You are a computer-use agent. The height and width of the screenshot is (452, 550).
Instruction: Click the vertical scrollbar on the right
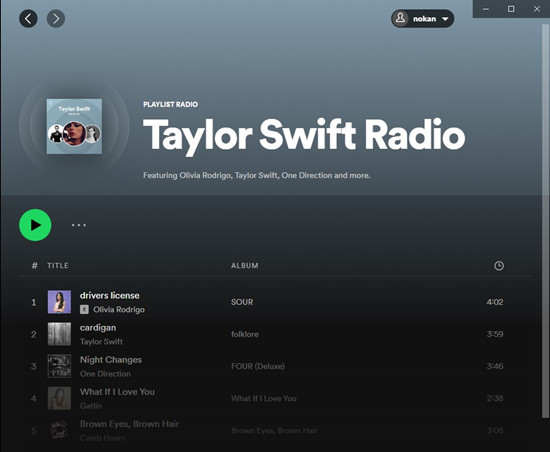pyautogui.click(x=545, y=221)
